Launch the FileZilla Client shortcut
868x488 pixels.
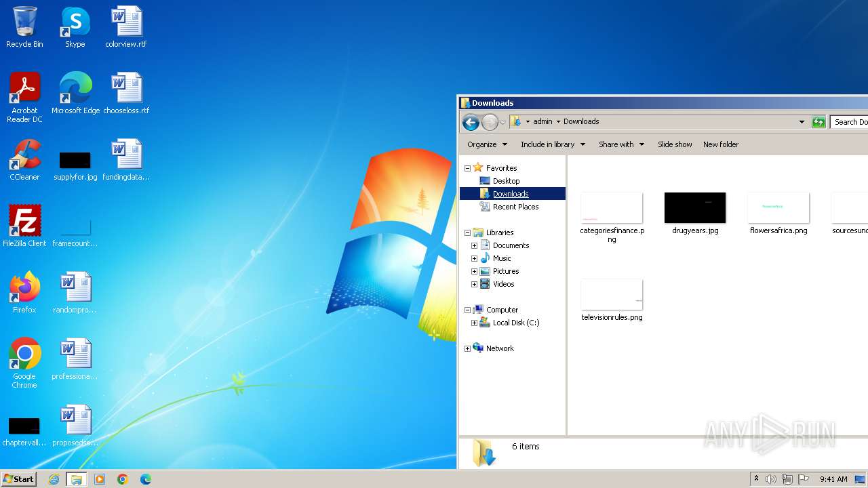[24, 226]
